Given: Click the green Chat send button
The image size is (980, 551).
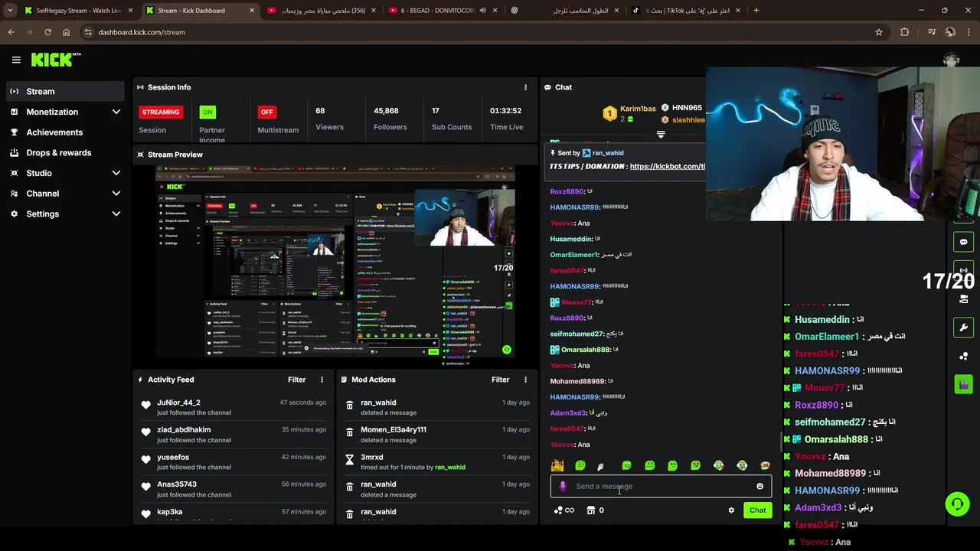Looking at the screenshot, I should [x=757, y=510].
